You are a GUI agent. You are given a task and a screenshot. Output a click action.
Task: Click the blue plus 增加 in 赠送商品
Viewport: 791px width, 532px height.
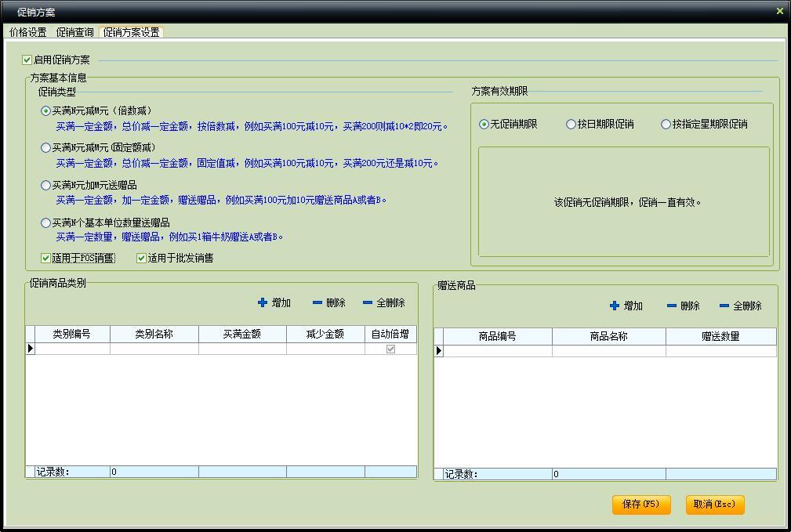point(626,306)
